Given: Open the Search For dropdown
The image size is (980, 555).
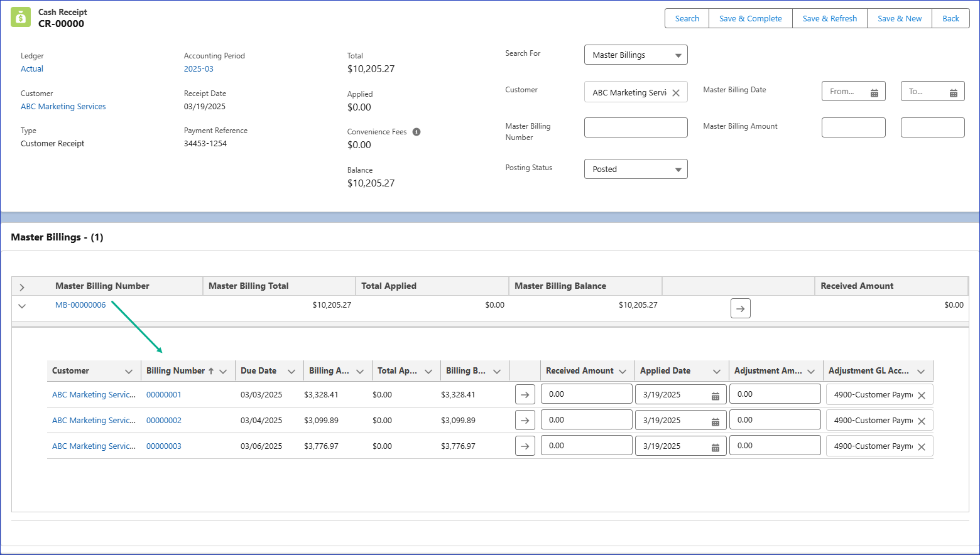Looking at the screenshot, I should pos(636,55).
